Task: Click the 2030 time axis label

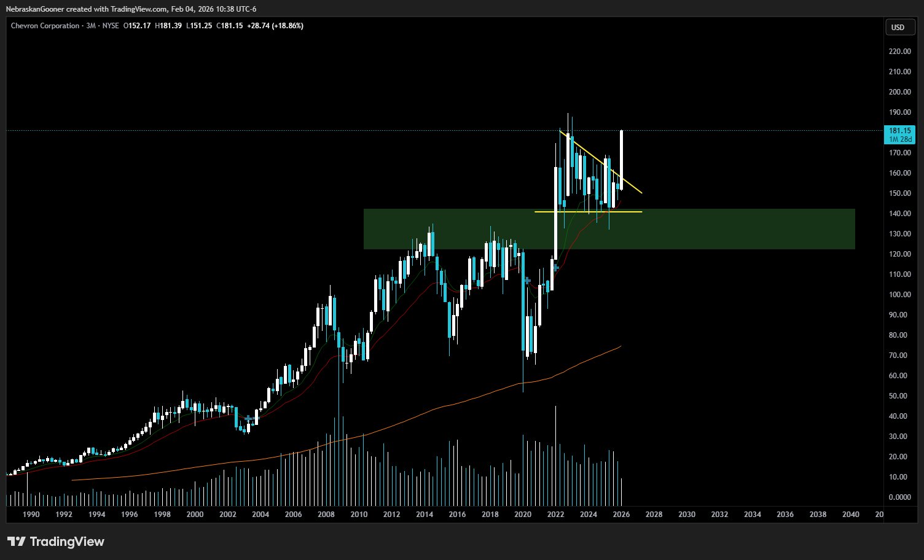Action: [x=687, y=515]
